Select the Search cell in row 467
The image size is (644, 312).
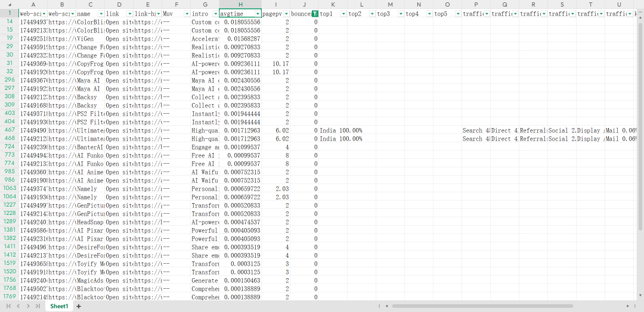tap(476, 130)
